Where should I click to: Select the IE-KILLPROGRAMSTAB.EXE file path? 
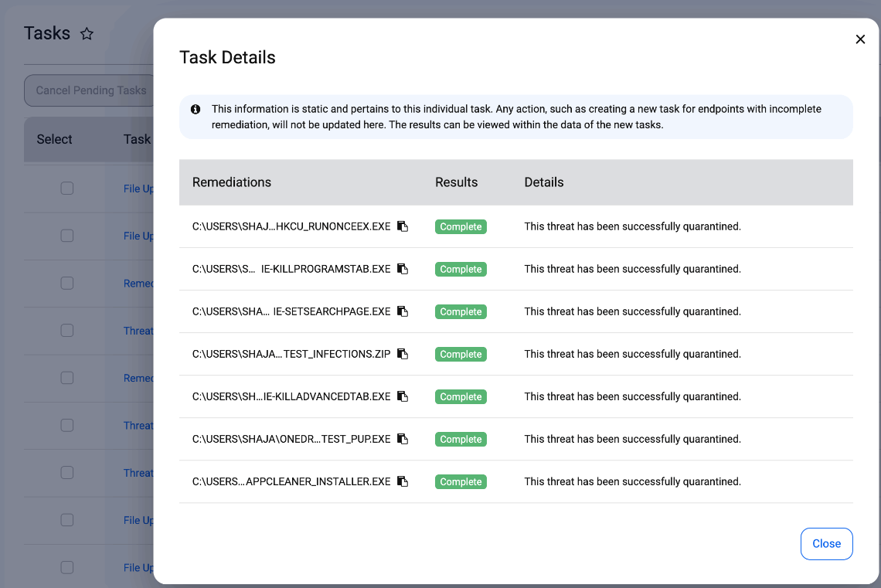point(291,269)
